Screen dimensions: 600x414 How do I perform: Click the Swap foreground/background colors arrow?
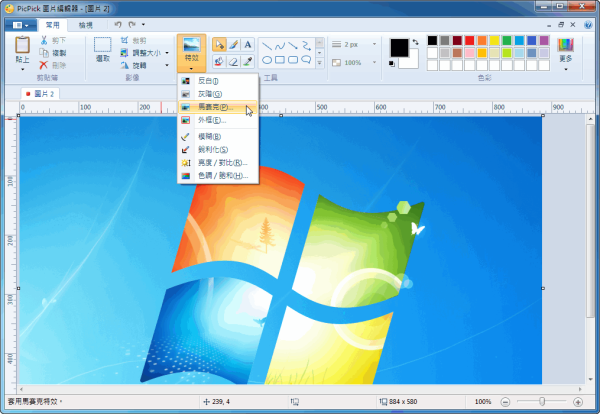(416, 42)
